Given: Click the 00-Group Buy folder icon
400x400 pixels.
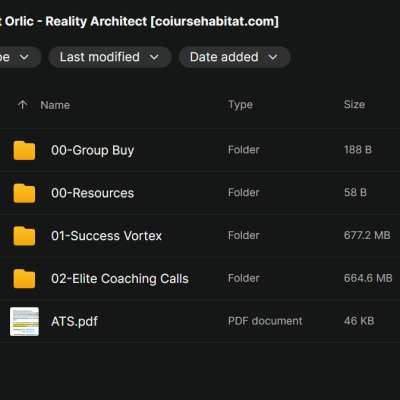Looking at the screenshot, I should click(24, 150).
